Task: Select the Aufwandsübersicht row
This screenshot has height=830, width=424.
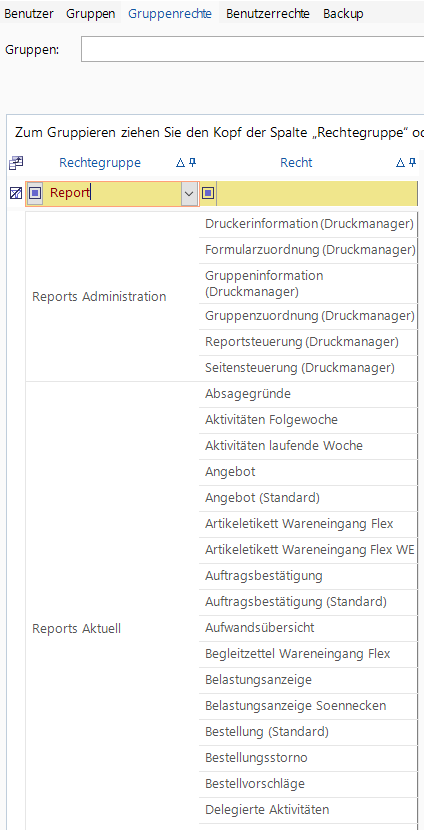Action: pos(308,628)
